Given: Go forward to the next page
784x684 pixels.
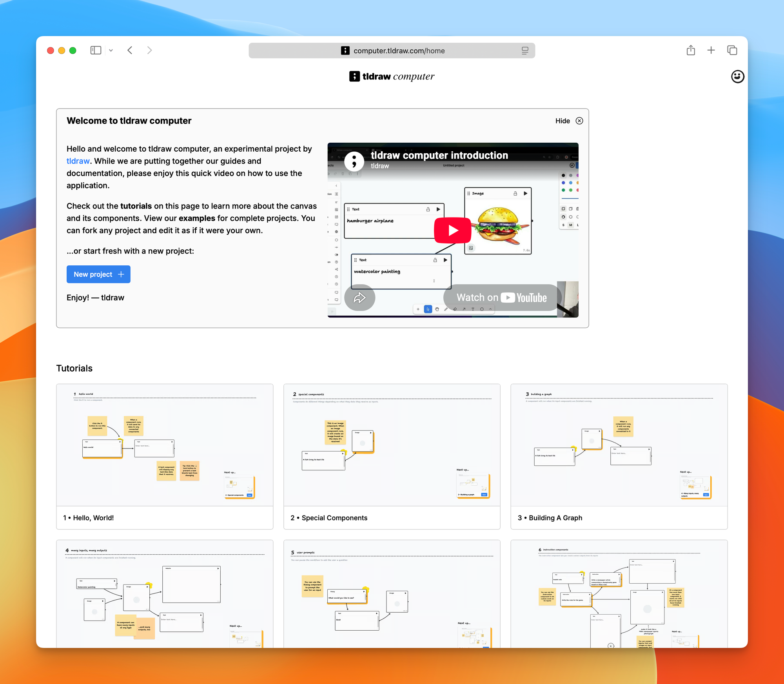Looking at the screenshot, I should 149,50.
